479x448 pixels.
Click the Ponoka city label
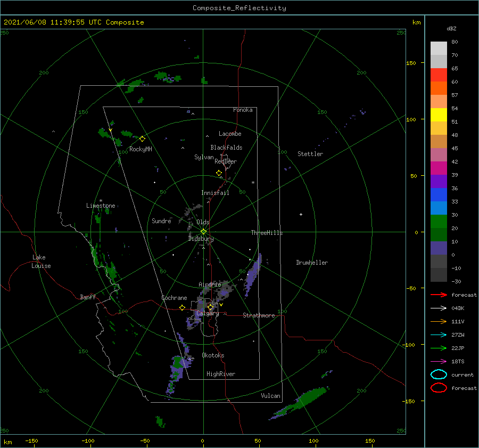243,110
